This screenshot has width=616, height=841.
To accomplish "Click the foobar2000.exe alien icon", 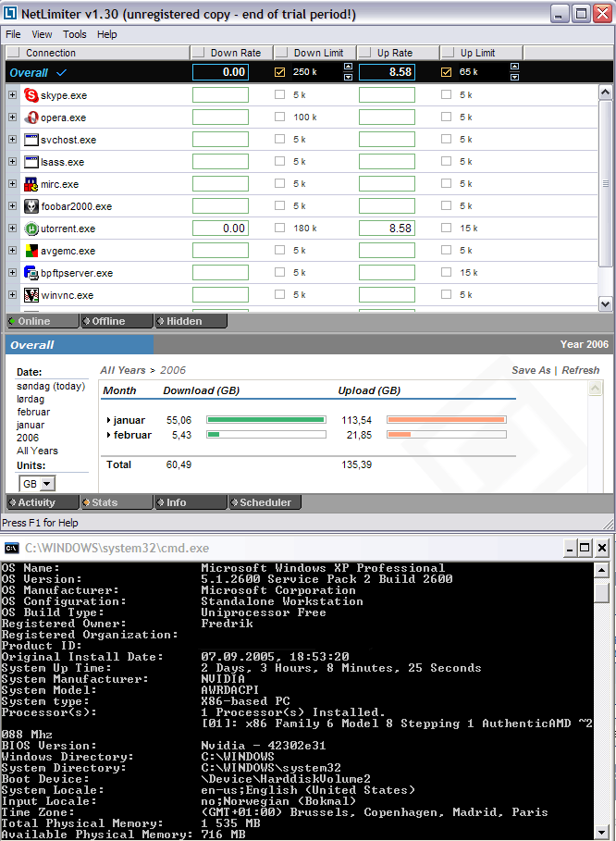I will 31,206.
